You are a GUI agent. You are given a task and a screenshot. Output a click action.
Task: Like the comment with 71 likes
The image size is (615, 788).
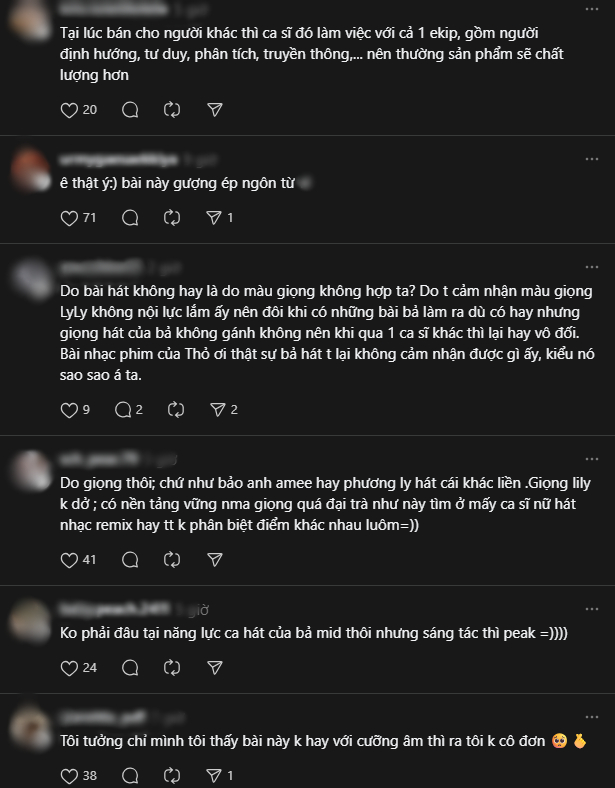point(69,217)
